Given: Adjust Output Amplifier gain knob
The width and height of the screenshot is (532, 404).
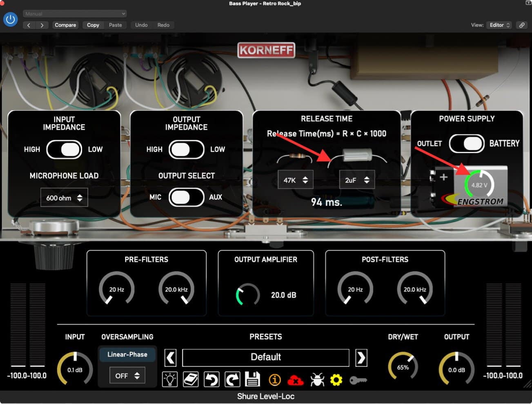Looking at the screenshot, I should point(248,295).
